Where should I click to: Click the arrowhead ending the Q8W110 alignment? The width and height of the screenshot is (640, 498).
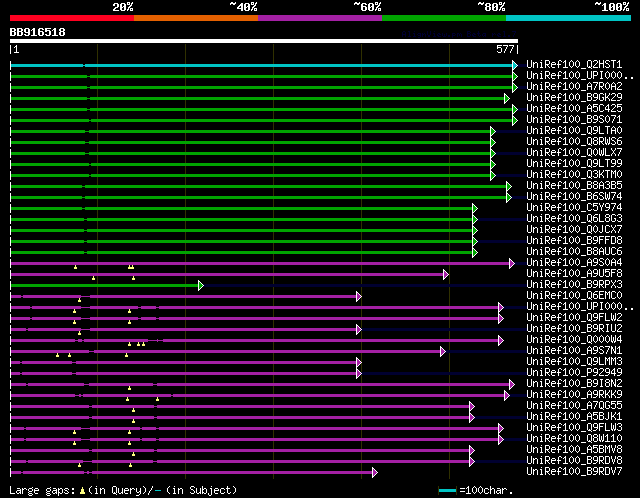click(x=501, y=440)
